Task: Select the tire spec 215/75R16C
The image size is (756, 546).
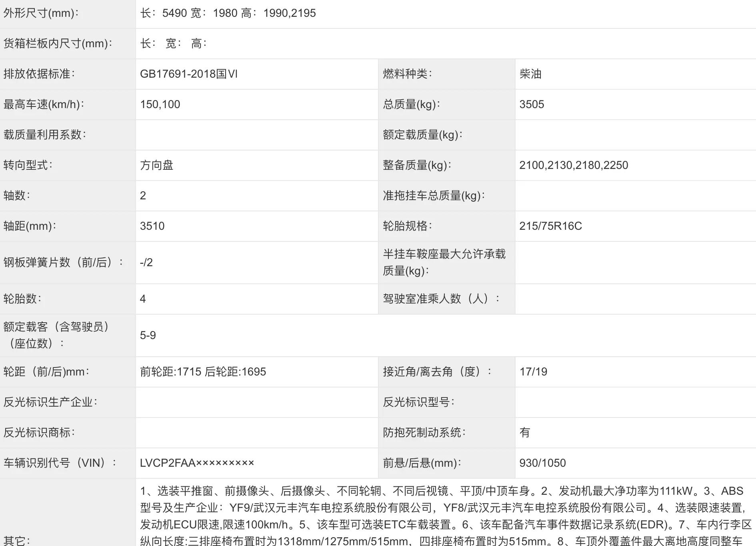Action: [550, 226]
